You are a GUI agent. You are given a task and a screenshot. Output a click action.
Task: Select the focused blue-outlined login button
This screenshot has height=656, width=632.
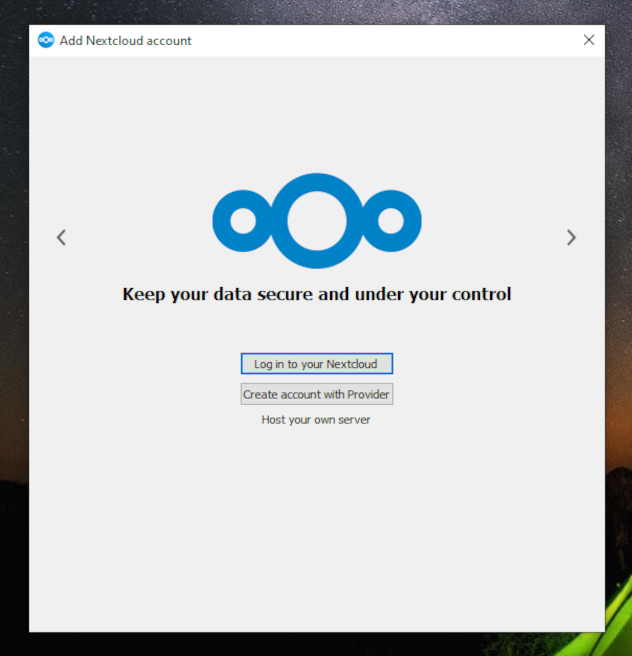[317, 364]
